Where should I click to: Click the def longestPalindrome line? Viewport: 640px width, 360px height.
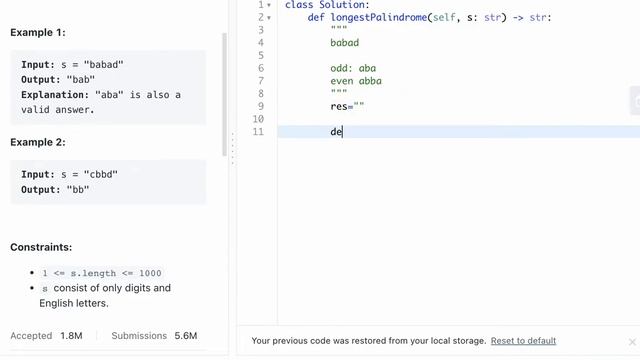[x=429, y=18]
